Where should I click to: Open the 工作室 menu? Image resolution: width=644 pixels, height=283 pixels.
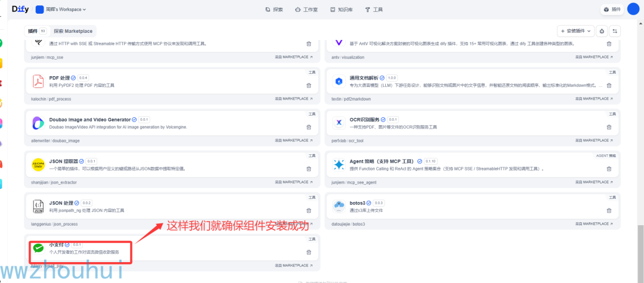[306, 10]
